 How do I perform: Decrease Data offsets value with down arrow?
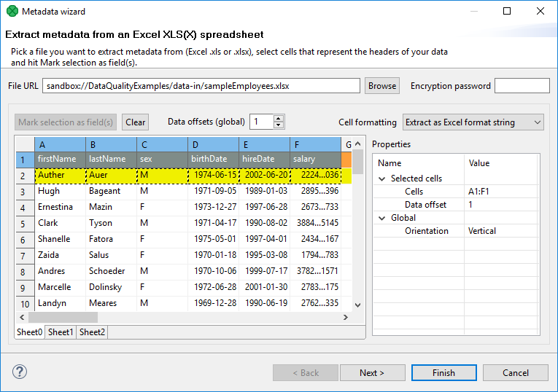[x=279, y=125]
